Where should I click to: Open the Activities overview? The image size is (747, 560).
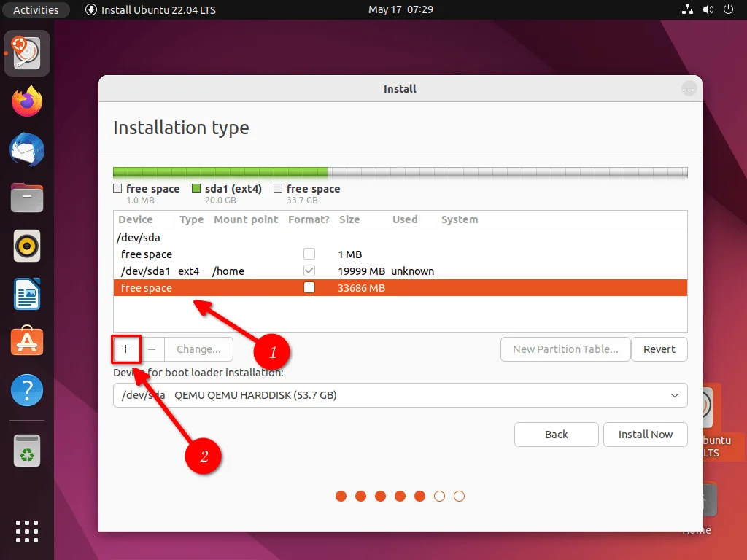[x=36, y=9]
